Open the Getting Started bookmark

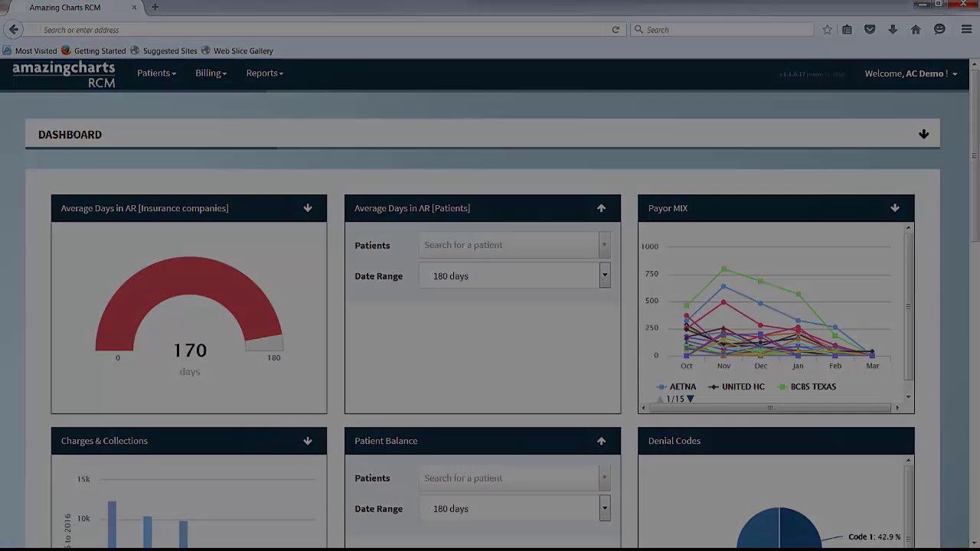(x=93, y=51)
